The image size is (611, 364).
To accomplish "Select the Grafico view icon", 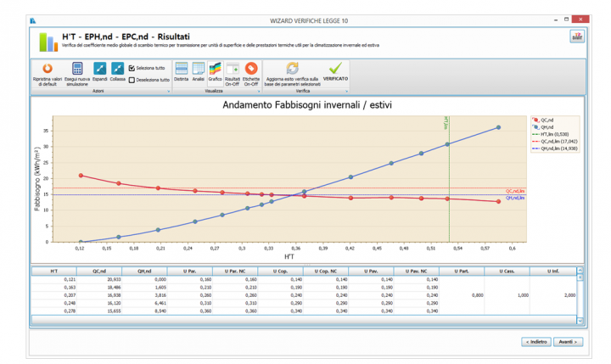I will pos(216,68).
